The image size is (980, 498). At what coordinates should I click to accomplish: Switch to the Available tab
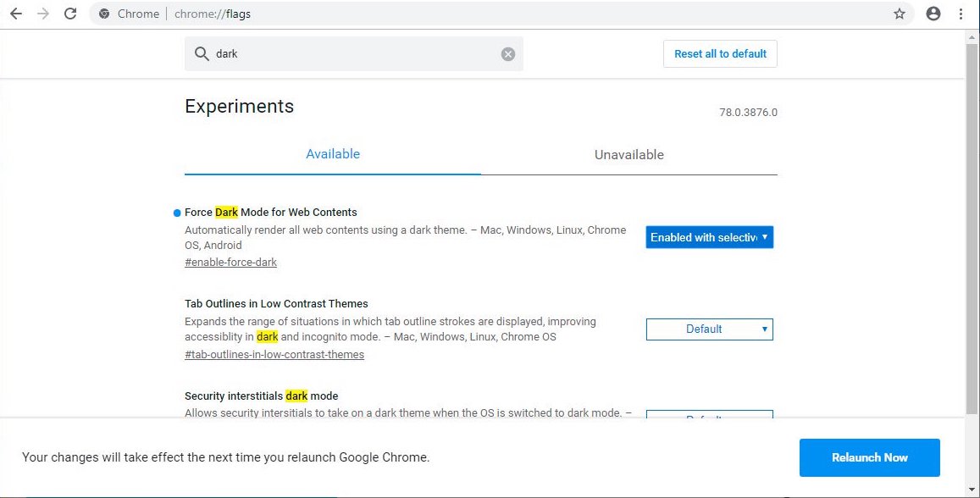pyautogui.click(x=333, y=154)
